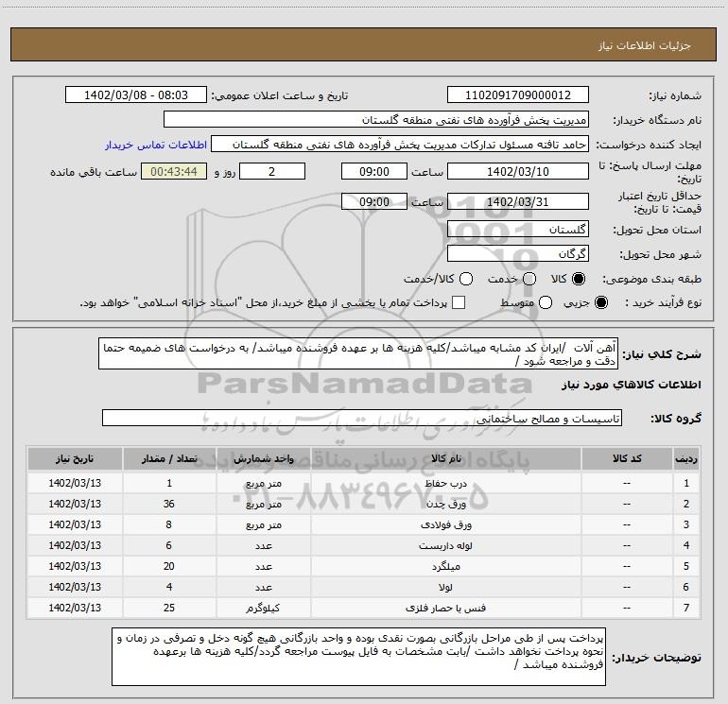Select the لولا item name
Screen dimensions: 728x704
point(445,587)
